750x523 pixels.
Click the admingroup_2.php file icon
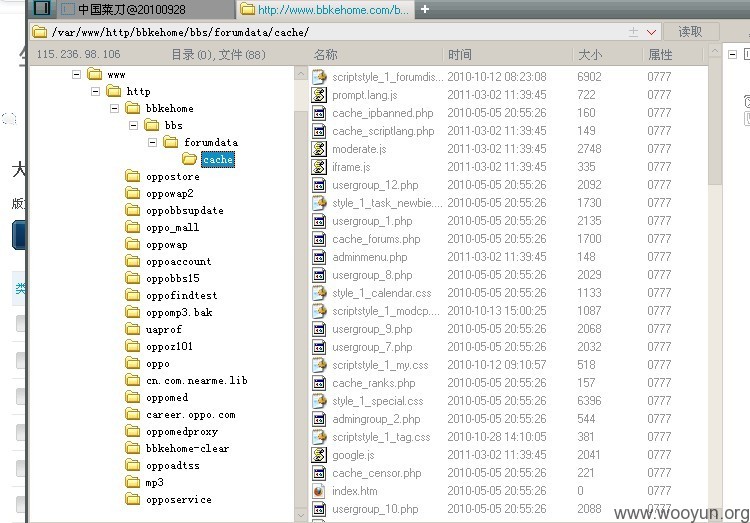point(319,419)
